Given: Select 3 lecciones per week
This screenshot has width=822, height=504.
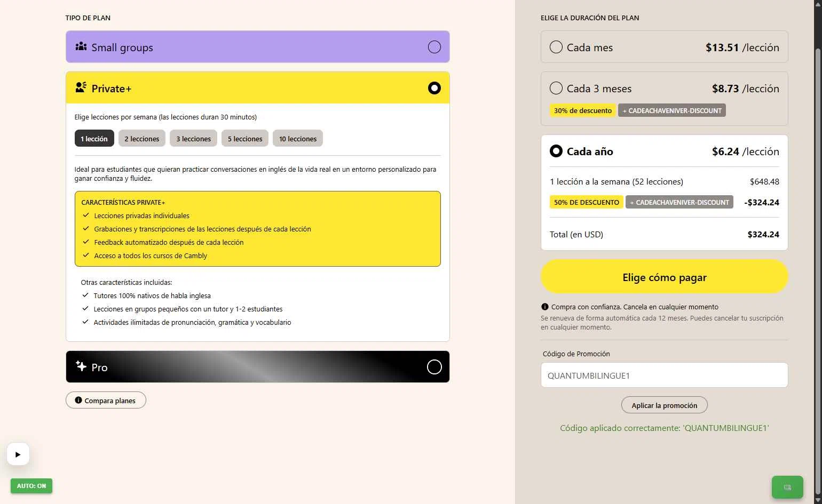Looking at the screenshot, I should [194, 138].
